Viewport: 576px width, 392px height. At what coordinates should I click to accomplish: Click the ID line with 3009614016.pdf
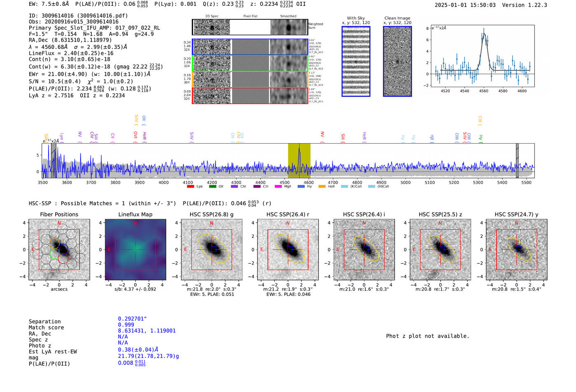(x=78, y=16)
